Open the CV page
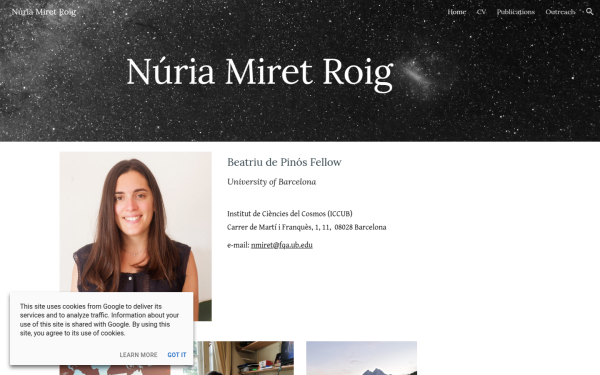 481,12
